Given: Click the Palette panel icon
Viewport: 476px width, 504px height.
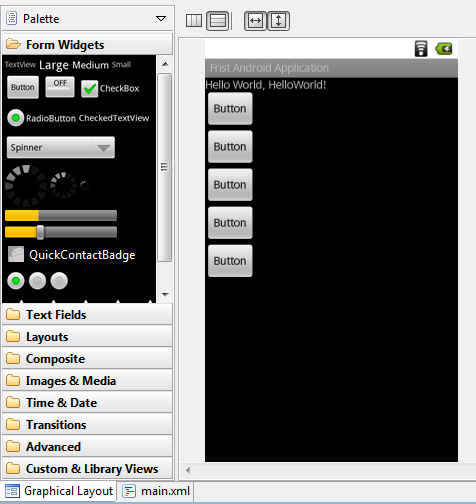Looking at the screenshot, I should pyautogui.click(x=12, y=18).
